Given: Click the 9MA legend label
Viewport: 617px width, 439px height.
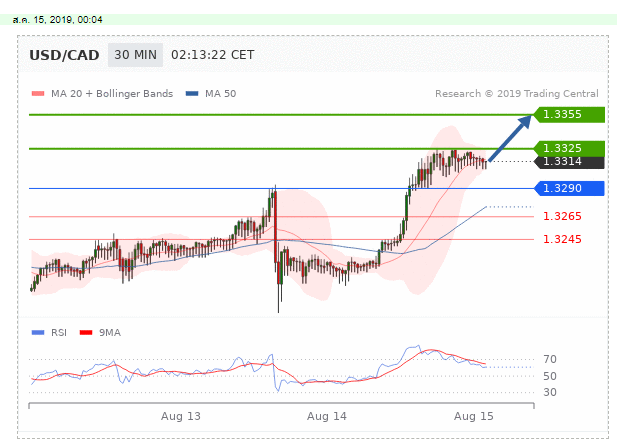Looking at the screenshot, I should click(x=110, y=333).
